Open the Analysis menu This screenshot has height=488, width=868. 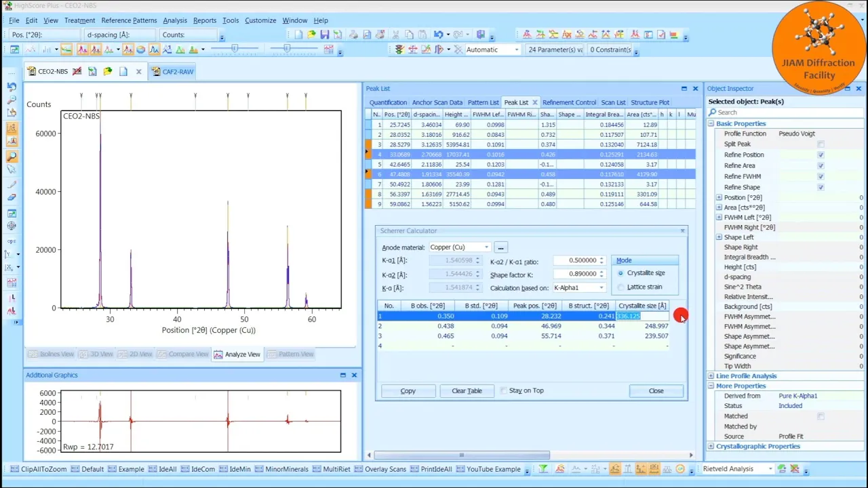coord(175,20)
